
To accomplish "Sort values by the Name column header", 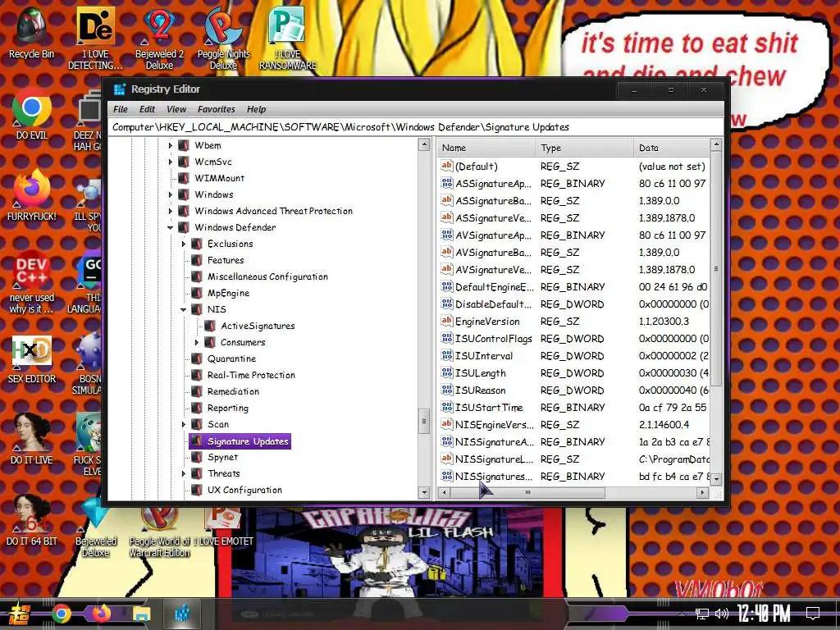I will point(486,148).
